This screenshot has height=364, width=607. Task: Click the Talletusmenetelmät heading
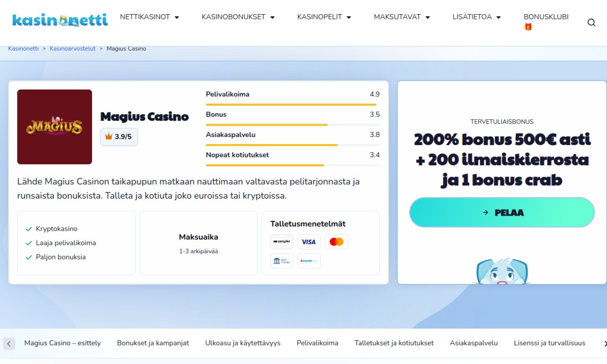pos(308,224)
